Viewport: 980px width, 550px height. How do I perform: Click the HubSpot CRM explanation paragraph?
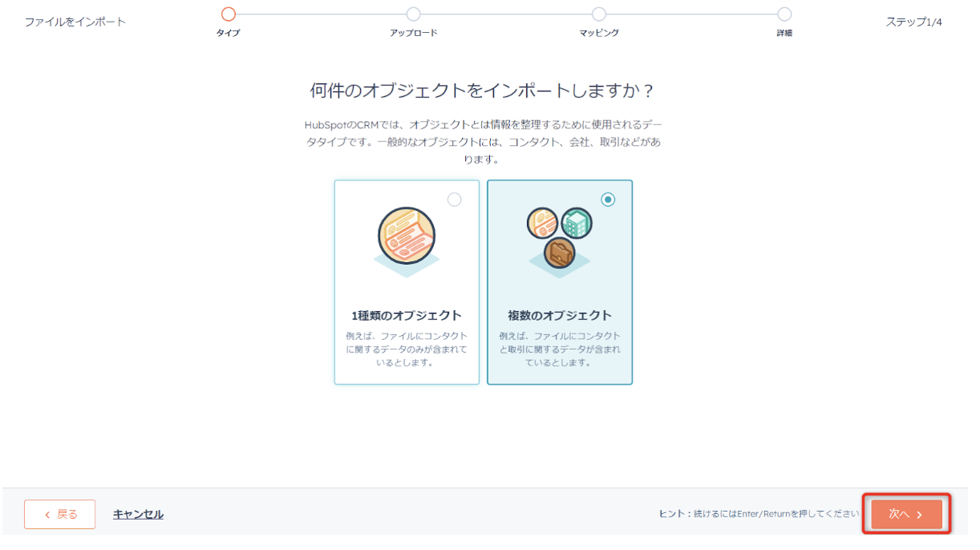(483, 142)
